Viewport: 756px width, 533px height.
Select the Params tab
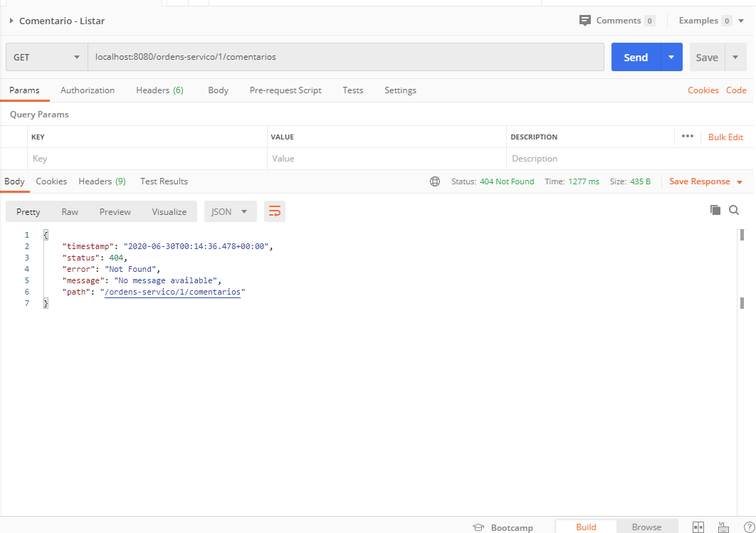tap(25, 90)
